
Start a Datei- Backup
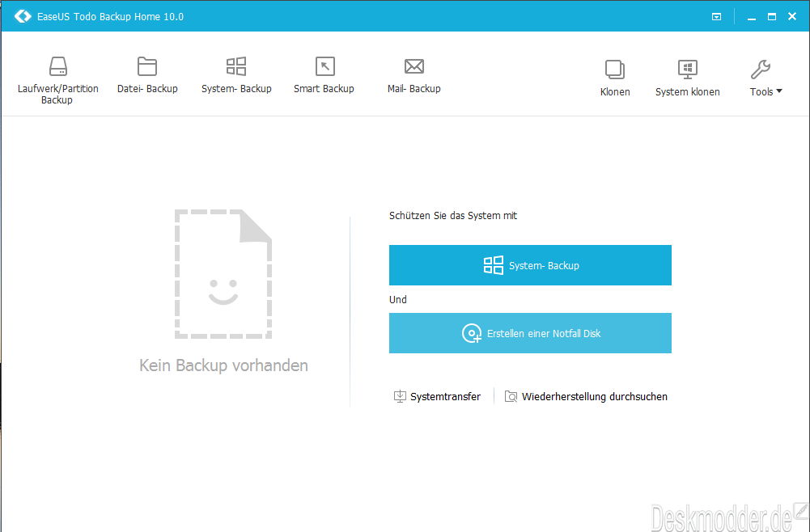[147, 75]
